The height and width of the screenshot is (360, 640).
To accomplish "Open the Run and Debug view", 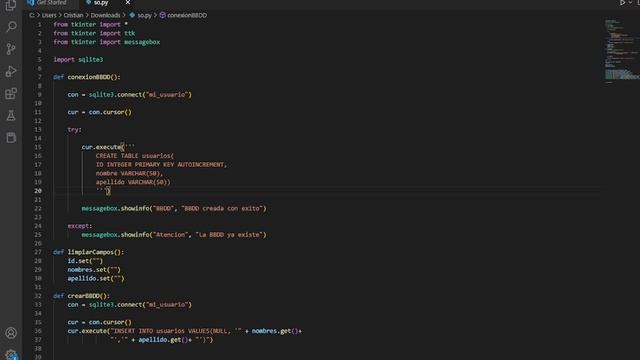I will (11, 71).
